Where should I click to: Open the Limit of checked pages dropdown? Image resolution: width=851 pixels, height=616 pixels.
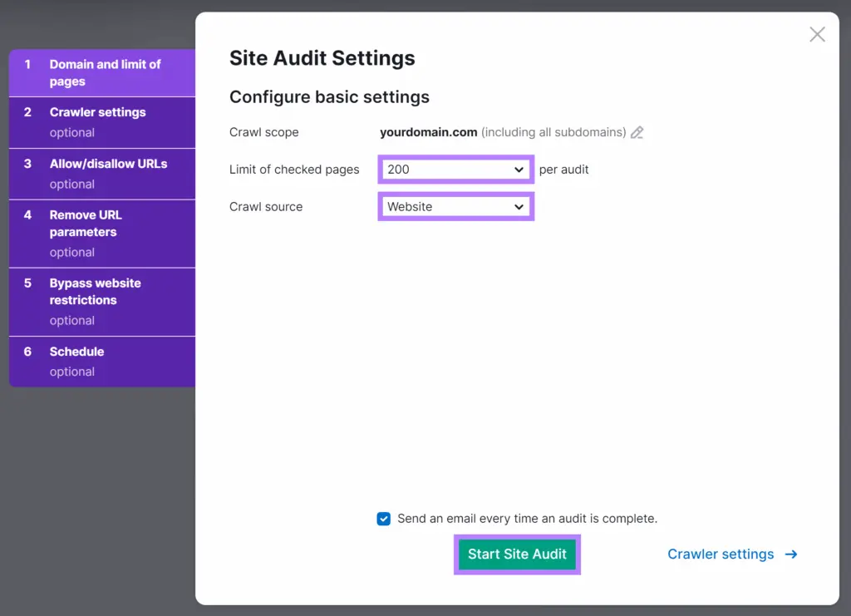455,170
